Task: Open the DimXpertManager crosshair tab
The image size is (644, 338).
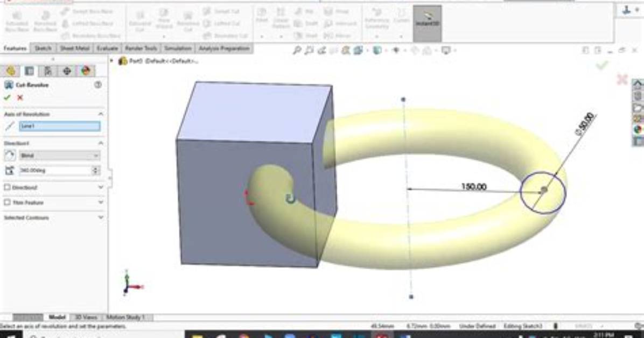Action: tap(67, 71)
